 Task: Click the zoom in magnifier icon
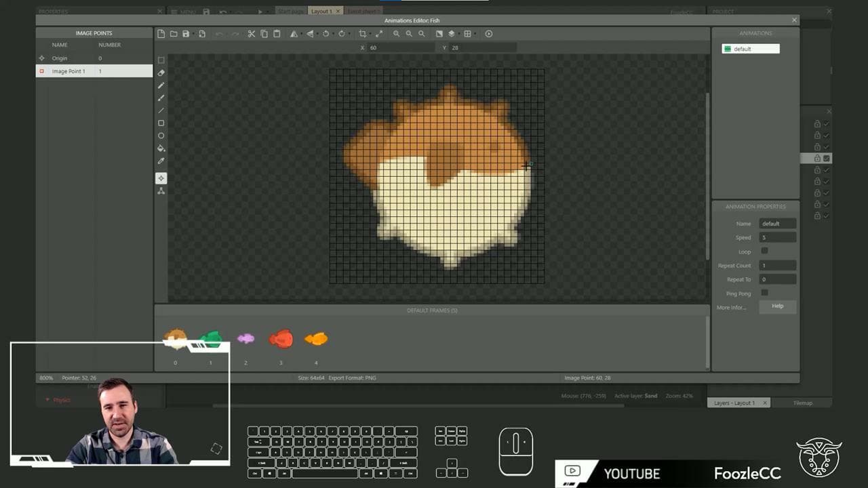pyautogui.click(x=397, y=34)
